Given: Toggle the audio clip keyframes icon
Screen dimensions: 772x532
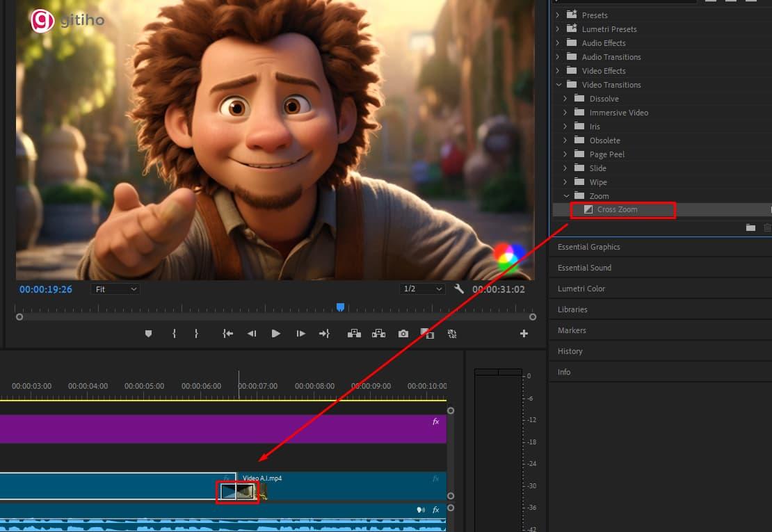Looking at the screenshot, I should 420,510.
